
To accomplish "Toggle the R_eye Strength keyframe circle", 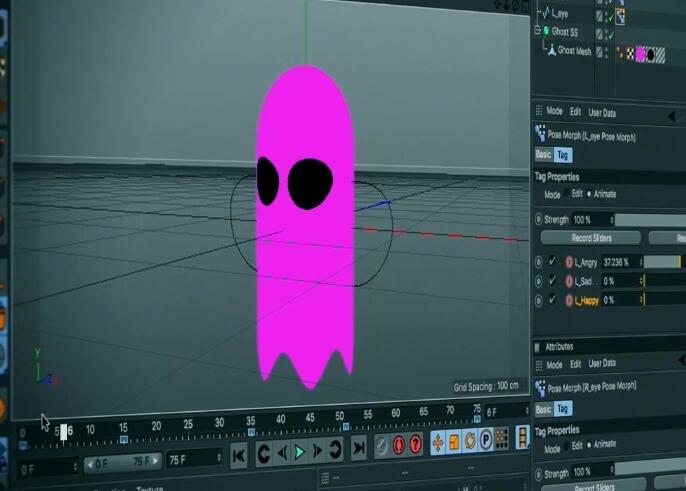I will (x=539, y=474).
